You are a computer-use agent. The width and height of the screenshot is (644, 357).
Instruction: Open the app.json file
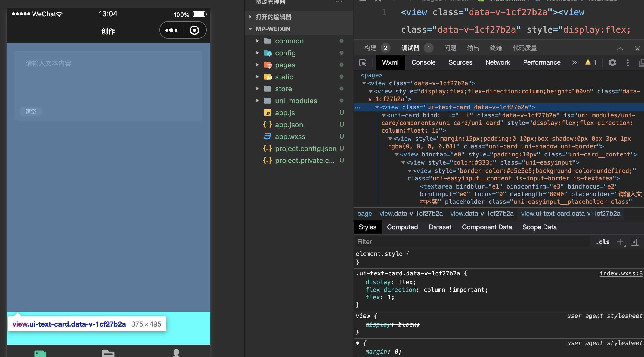[289, 125]
